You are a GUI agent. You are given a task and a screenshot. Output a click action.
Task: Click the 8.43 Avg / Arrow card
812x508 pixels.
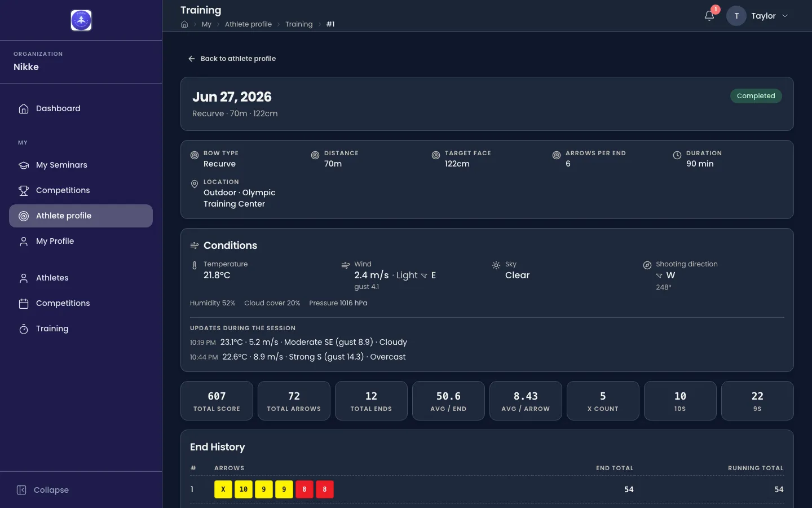(526, 401)
